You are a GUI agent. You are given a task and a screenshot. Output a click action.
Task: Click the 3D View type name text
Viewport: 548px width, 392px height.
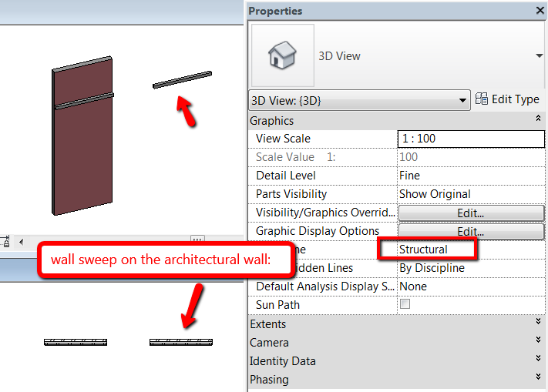click(339, 56)
